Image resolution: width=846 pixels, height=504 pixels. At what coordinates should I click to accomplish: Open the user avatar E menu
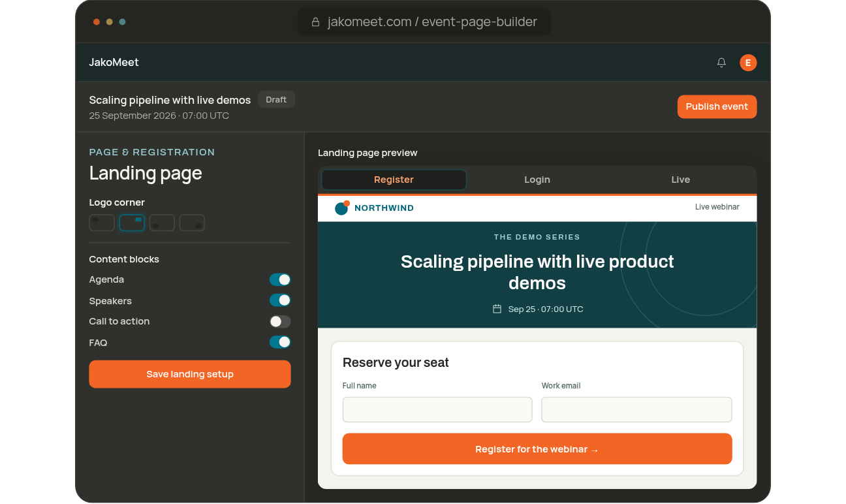pos(748,63)
